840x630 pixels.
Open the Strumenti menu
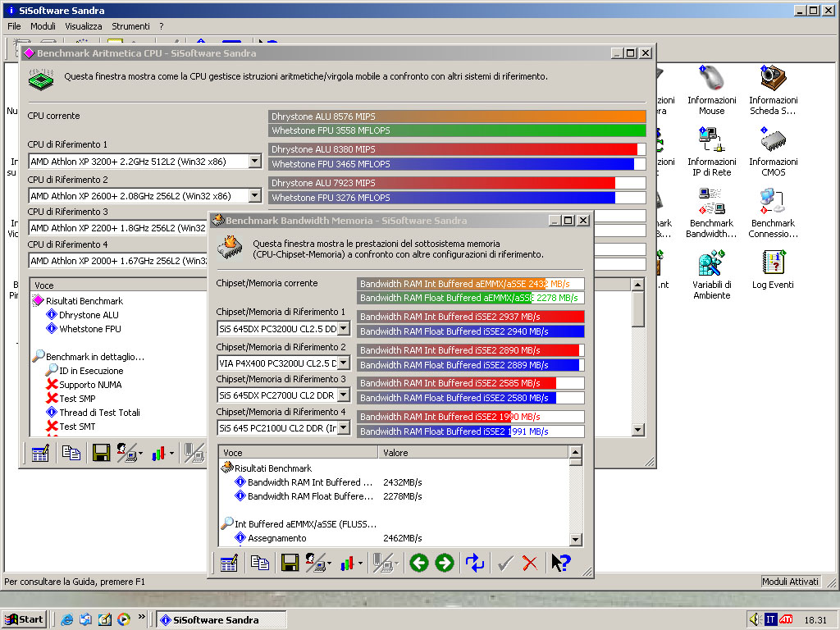point(130,26)
